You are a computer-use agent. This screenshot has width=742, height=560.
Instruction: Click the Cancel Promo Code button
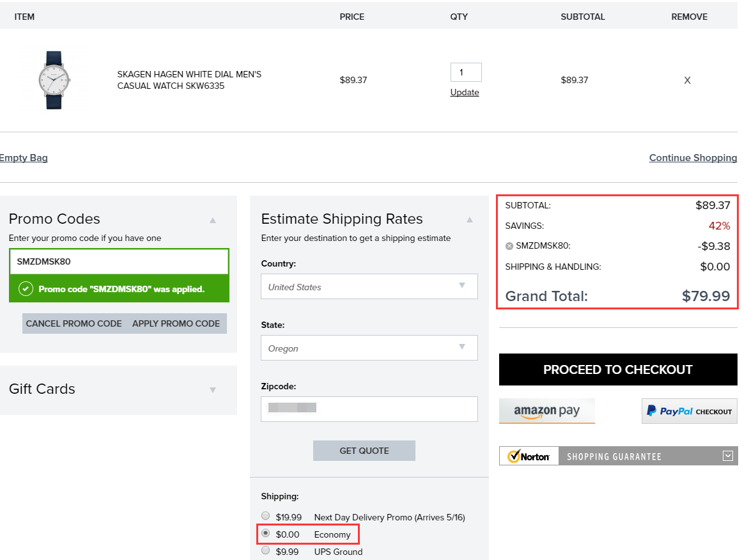point(74,323)
